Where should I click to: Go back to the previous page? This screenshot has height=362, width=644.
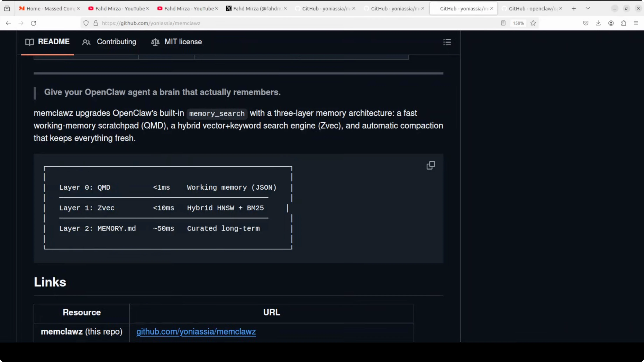pos(8,23)
